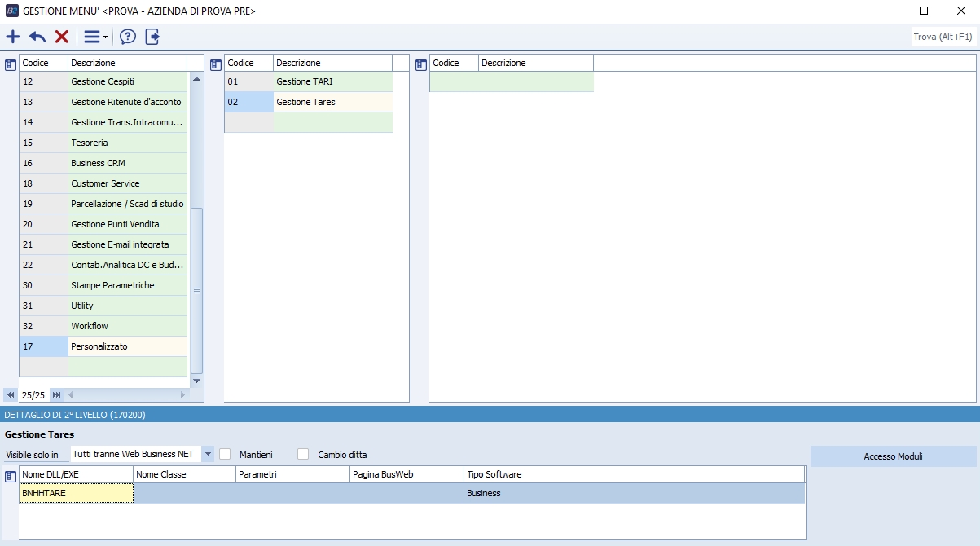Toggle the Mantieni checkbox
Image resolution: width=980 pixels, height=546 pixels.
[x=226, y=454]
